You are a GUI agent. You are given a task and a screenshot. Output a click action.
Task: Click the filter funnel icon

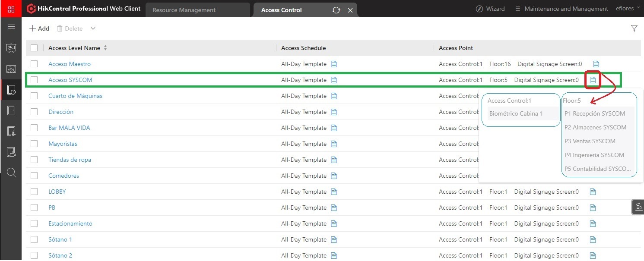[x=634, y=28]
